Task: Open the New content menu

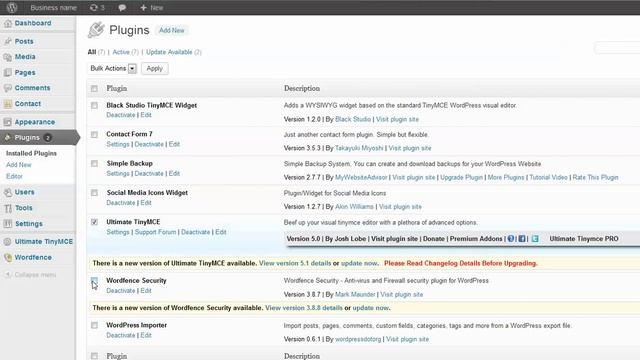Action: (x=151, y=7)
